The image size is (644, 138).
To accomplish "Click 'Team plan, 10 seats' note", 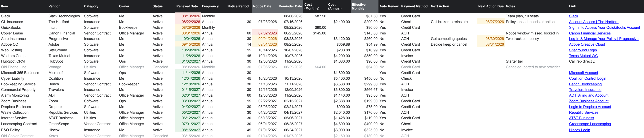I will coord(522,16).
